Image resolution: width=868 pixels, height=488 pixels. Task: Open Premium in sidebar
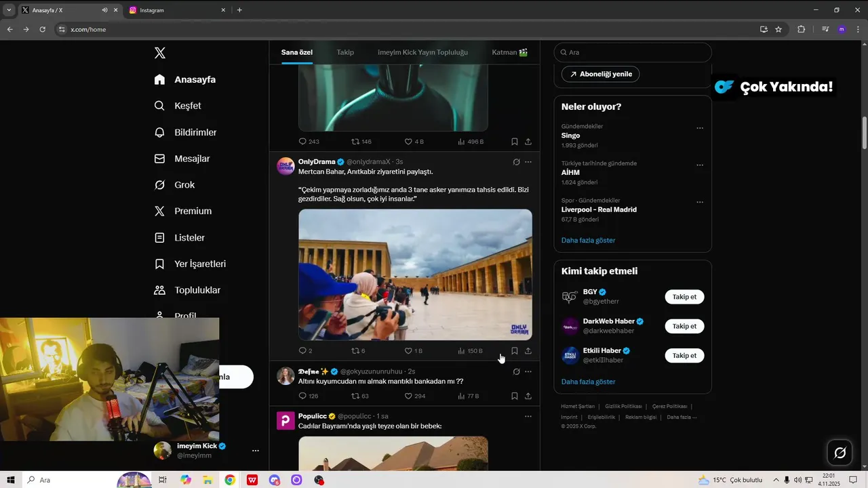[182, 211]
